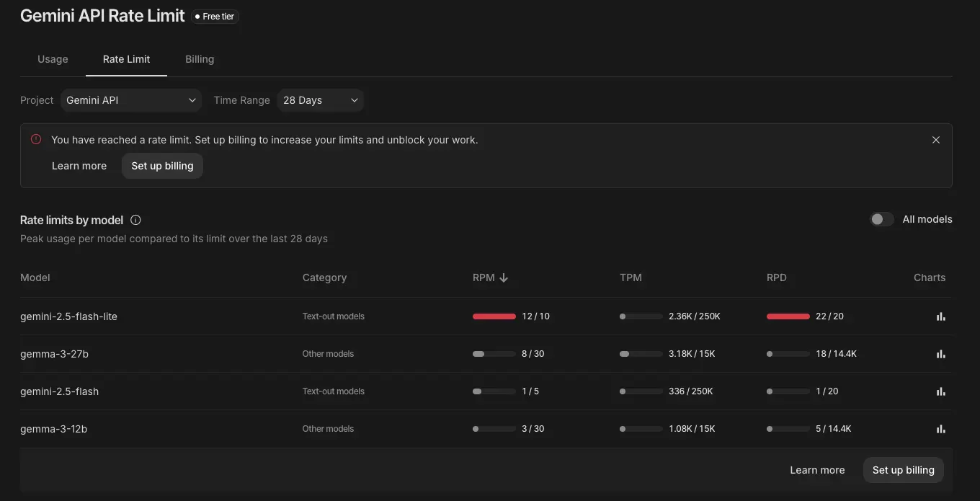The image size is (980, 501).
Task: Click the 5 / 14.4K RPD value
Action: [834, 429]
